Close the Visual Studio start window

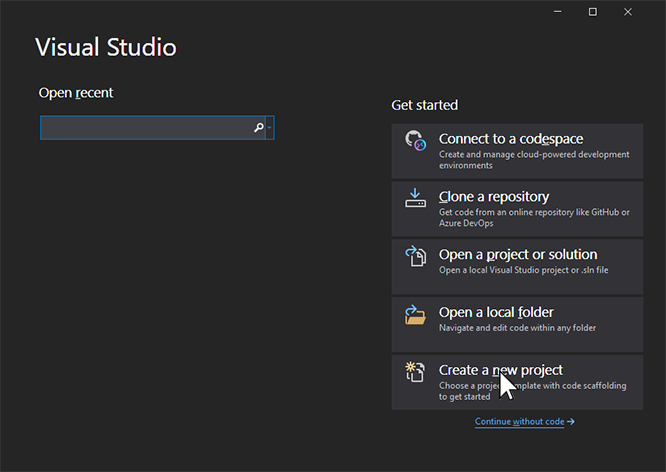pos(628,12)
